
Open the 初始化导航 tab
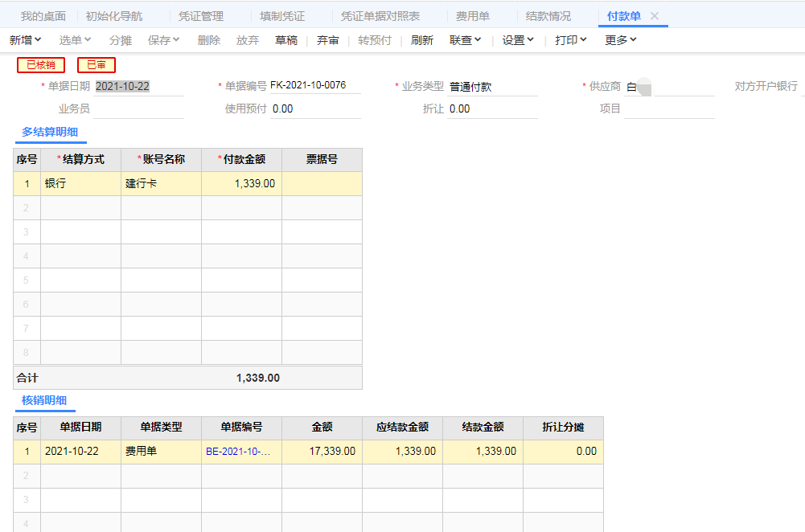coord(114,16)
